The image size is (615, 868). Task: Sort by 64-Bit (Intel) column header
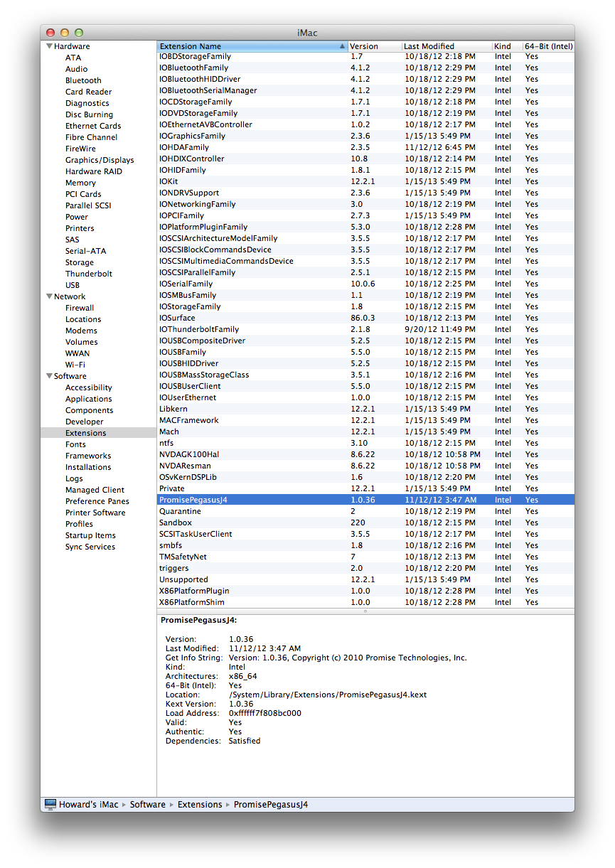tap(548, 46)
